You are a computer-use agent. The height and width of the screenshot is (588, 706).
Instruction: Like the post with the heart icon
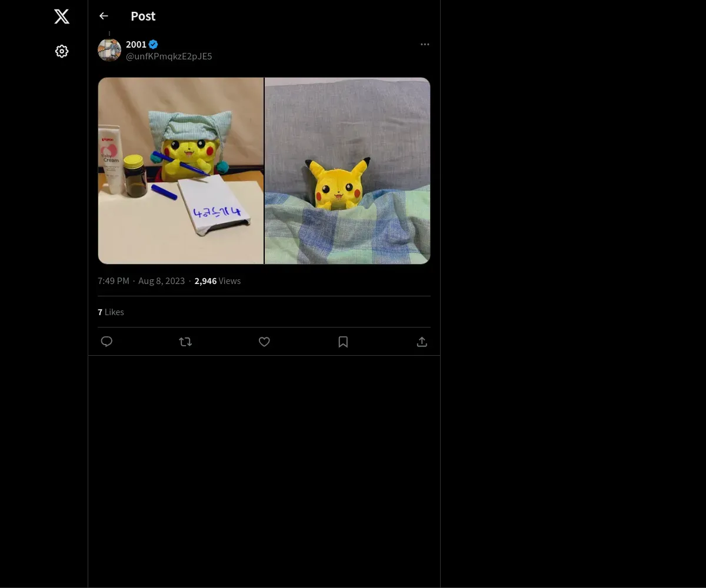point(264,342)
